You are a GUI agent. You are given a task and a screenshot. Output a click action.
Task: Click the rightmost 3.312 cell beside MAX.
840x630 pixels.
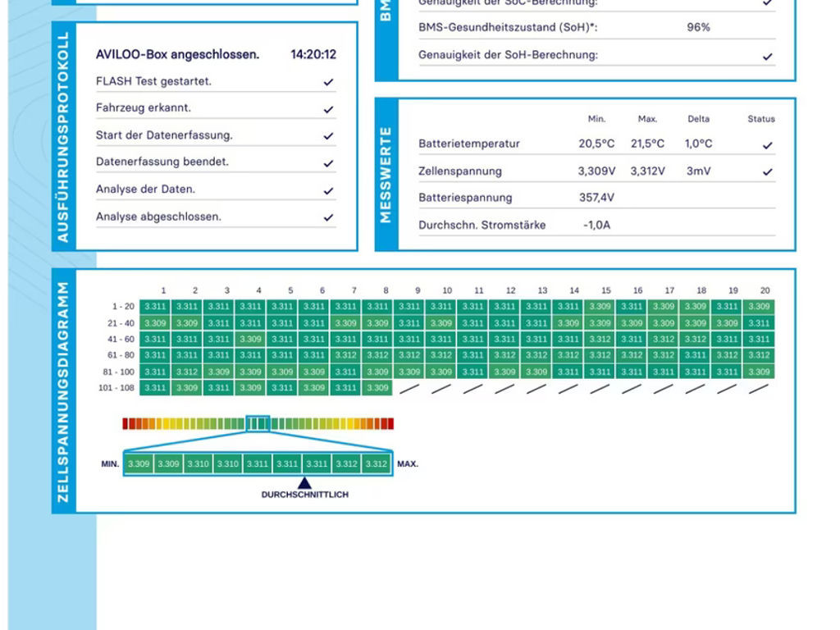click(376, 463)
